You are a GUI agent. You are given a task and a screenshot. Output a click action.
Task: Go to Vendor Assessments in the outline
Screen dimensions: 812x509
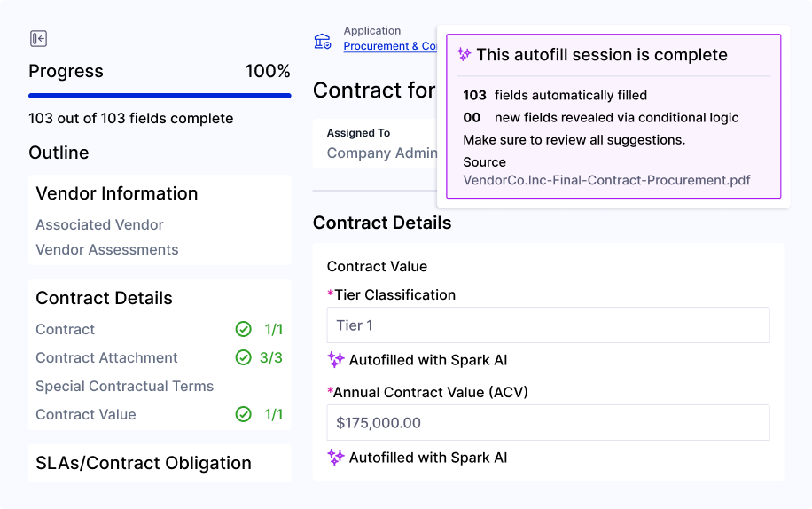pyautogui.click(x=106, y=249)
